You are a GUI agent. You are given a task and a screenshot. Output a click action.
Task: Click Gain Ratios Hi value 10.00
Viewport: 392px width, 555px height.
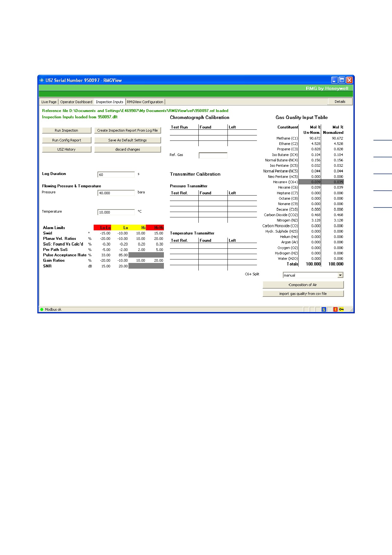pos(140,260)
